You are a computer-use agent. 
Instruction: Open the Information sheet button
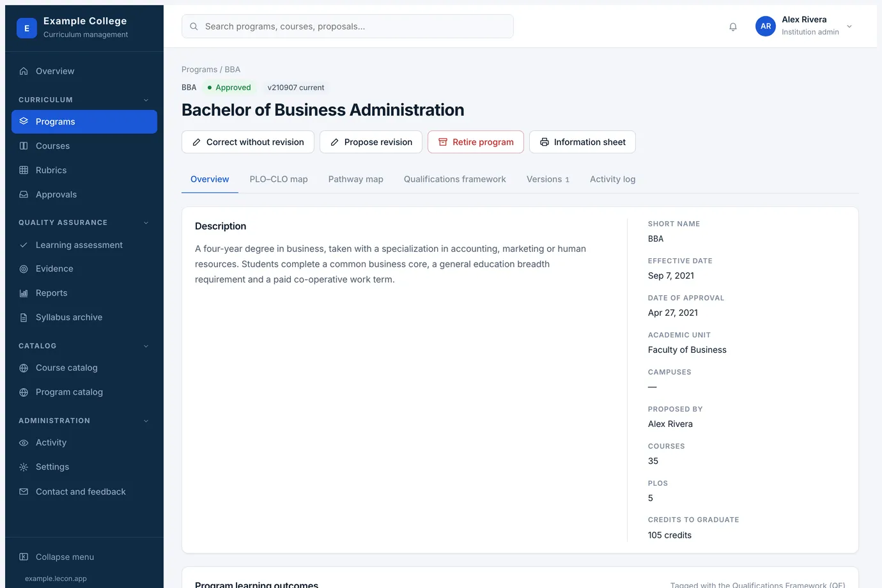click(582, 142)
